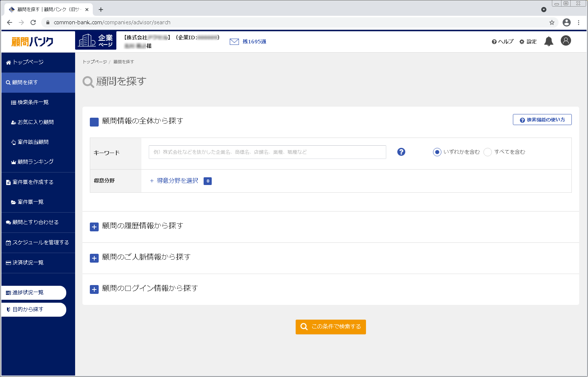Click the browser back arrow
This screenshot has width=588, height=377.
(x=10, y=22)
